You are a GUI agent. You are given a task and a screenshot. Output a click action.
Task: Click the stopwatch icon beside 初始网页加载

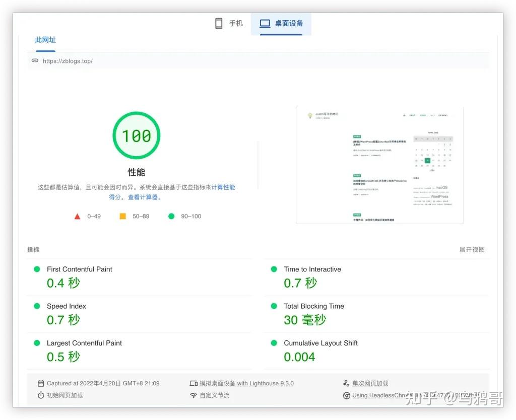[41, 395]
